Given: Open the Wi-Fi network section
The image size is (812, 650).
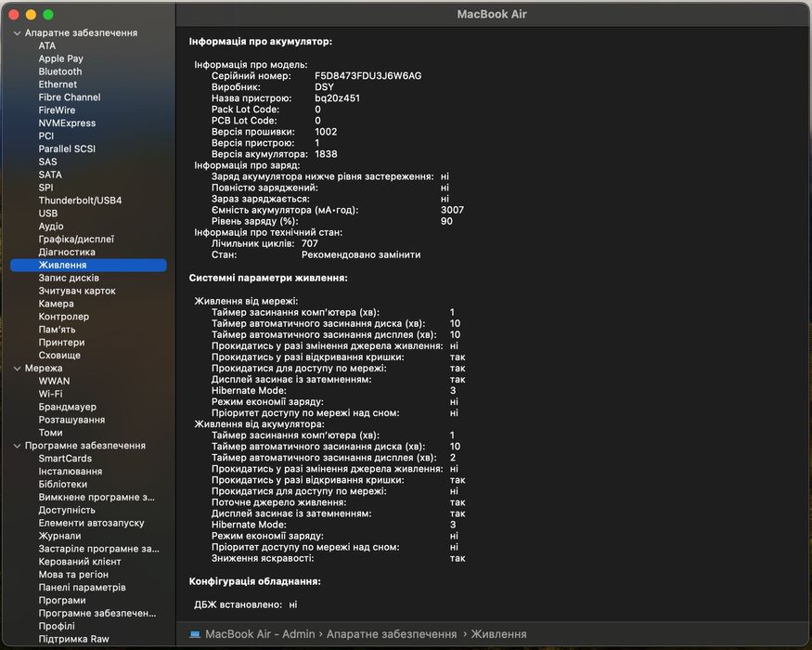Looking at the screenshot, I should point(50,394).
